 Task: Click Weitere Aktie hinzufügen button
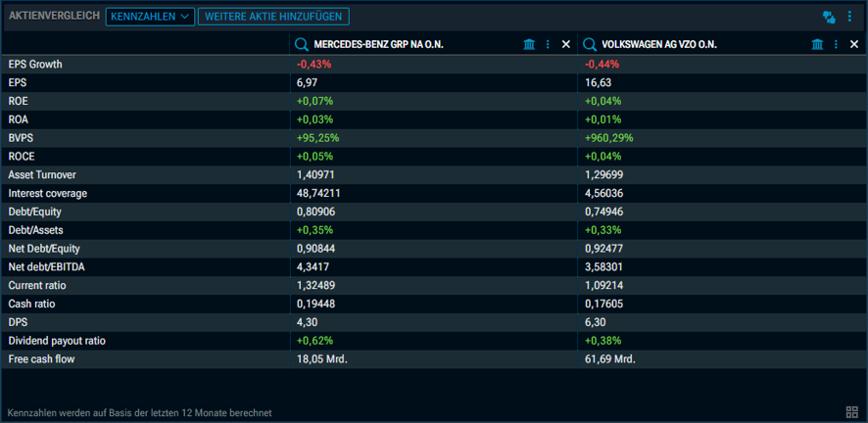point(273,17)
